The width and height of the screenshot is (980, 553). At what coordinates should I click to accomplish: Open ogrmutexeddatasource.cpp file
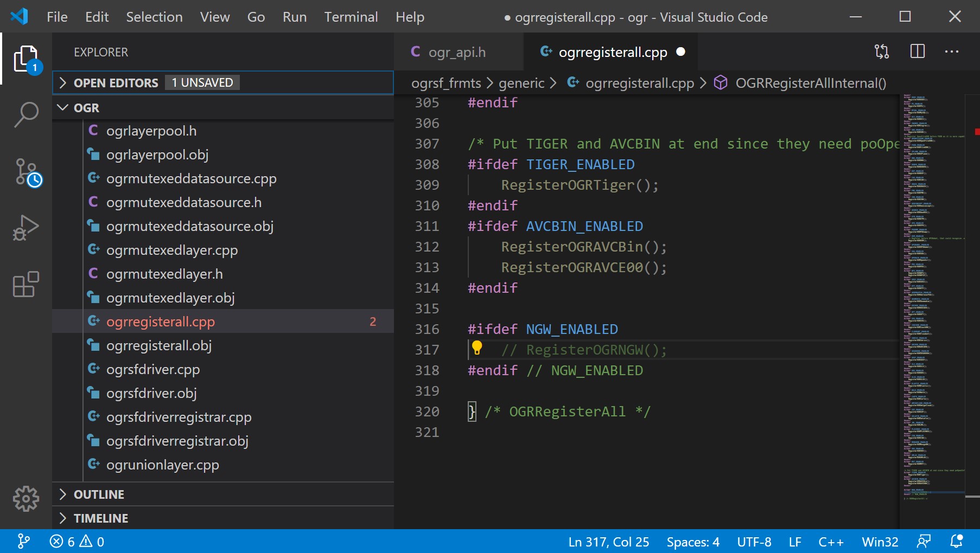[x=223, y=178]
